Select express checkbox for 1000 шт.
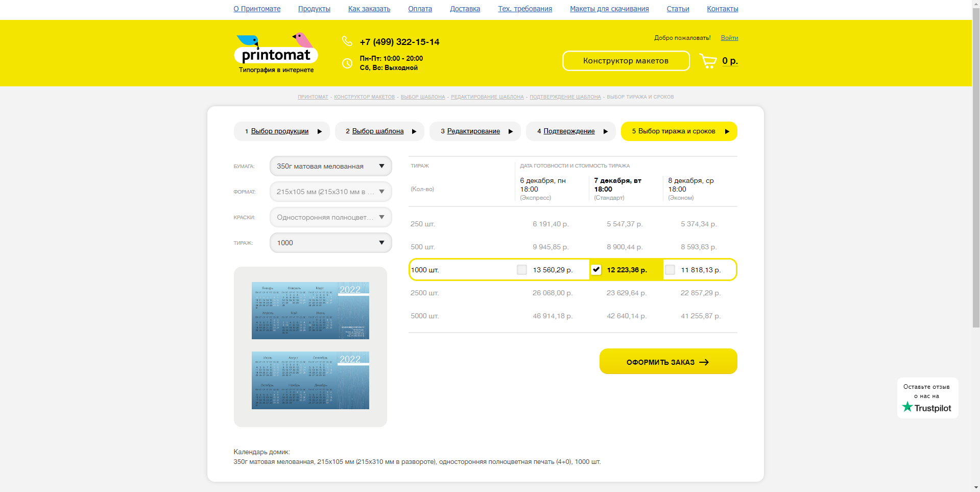Image resolution: width=980 pixels, height=492 pixels. pos(522,270)
